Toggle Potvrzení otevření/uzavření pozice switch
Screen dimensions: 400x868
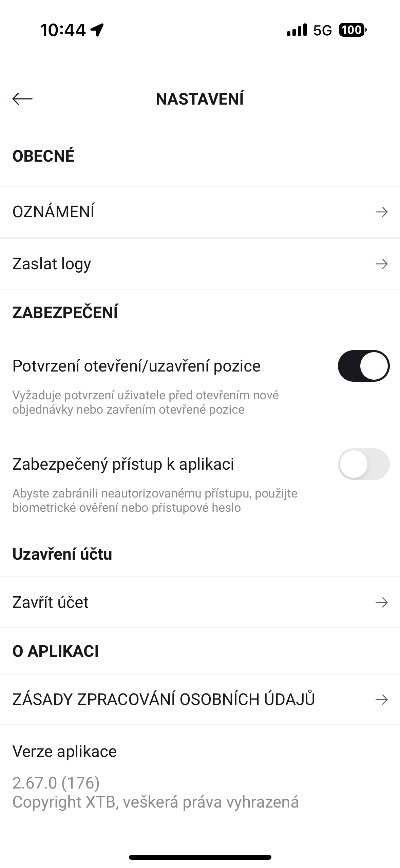[363, 366]
